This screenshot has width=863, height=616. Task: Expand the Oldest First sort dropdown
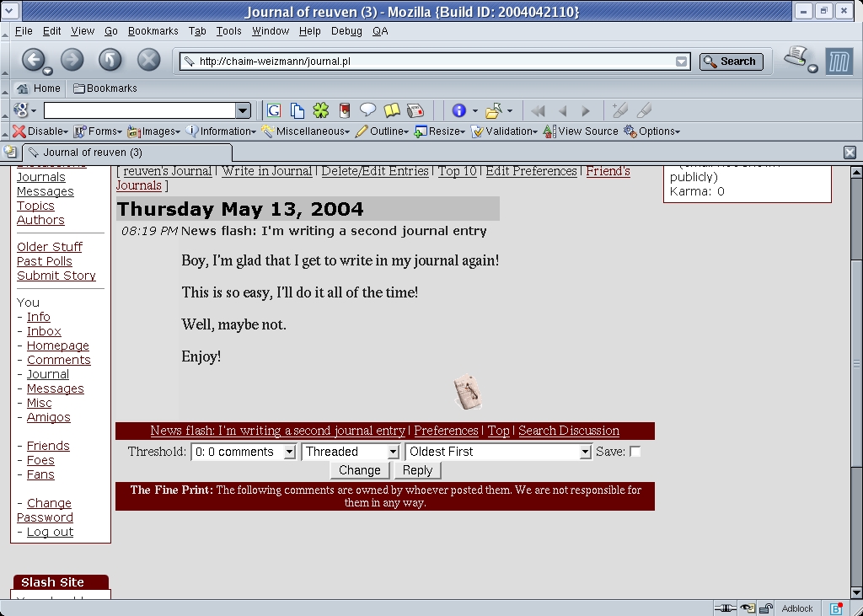[x=499, y=452]
